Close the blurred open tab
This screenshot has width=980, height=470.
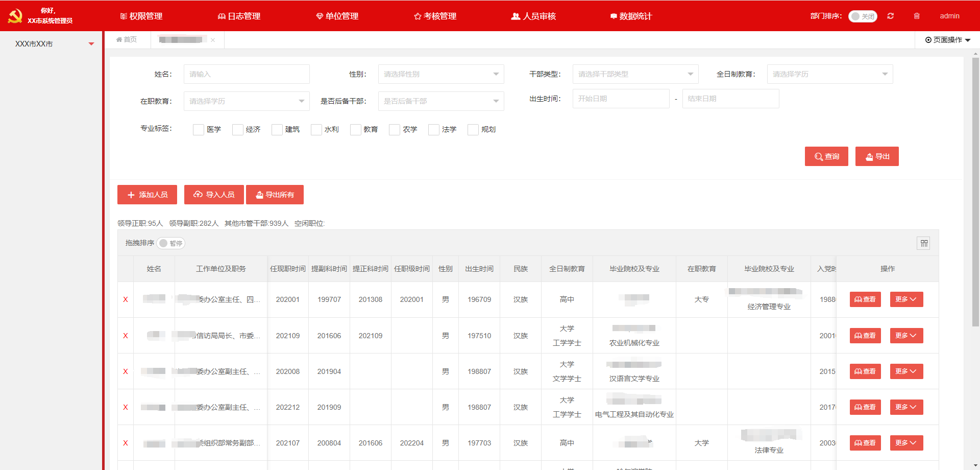[213, 40]
